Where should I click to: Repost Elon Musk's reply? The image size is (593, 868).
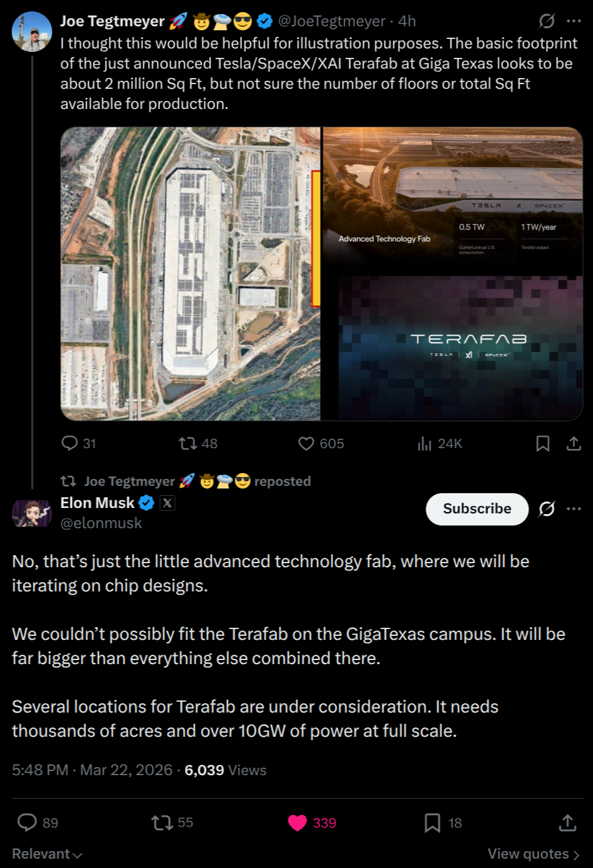click(161, 822)
